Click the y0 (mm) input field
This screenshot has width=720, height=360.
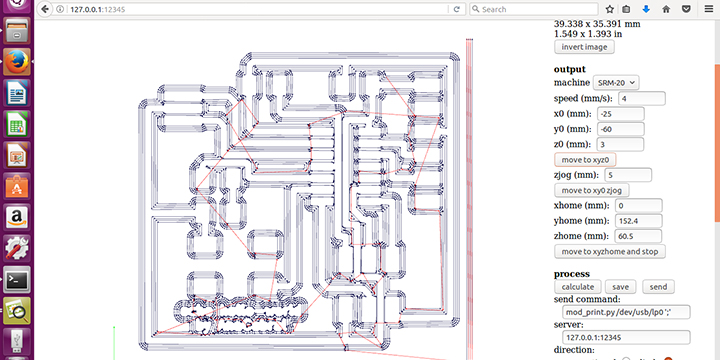(621, 129)
